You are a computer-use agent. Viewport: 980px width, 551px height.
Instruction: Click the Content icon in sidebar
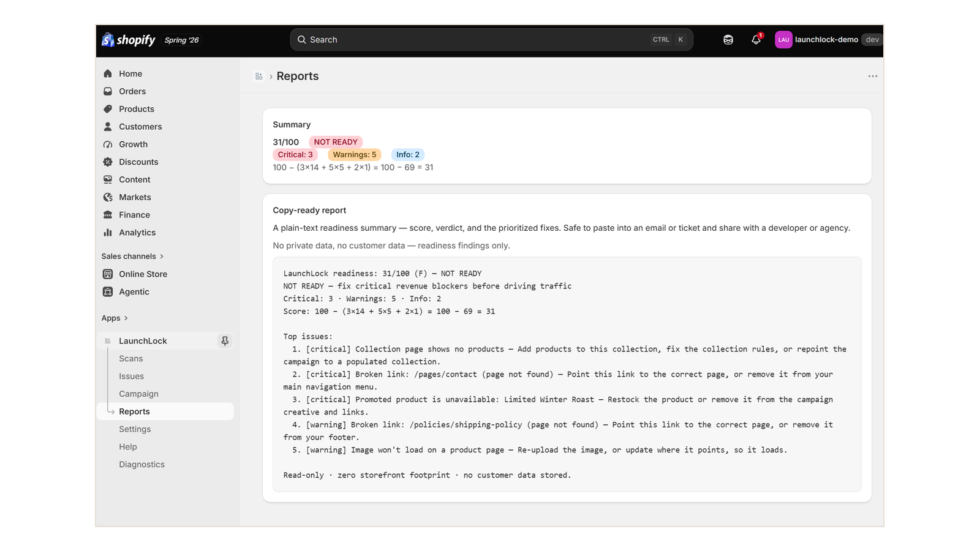(108, 179)
